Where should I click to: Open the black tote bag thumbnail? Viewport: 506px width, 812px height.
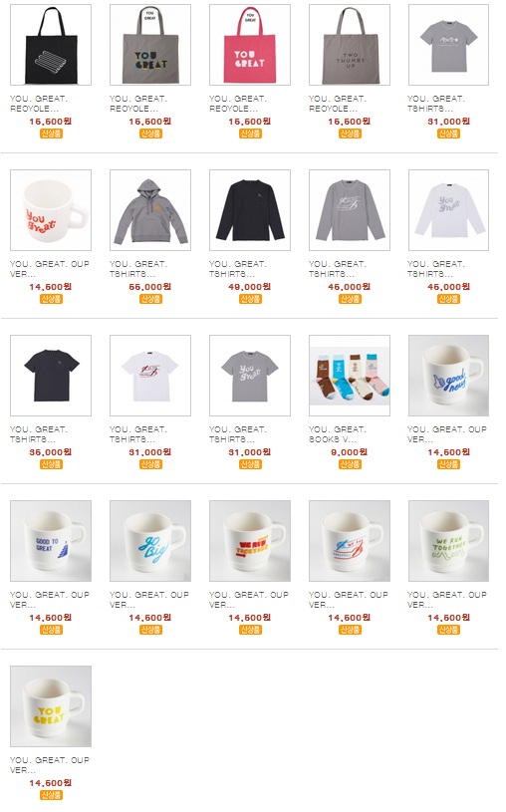point(51,45)
